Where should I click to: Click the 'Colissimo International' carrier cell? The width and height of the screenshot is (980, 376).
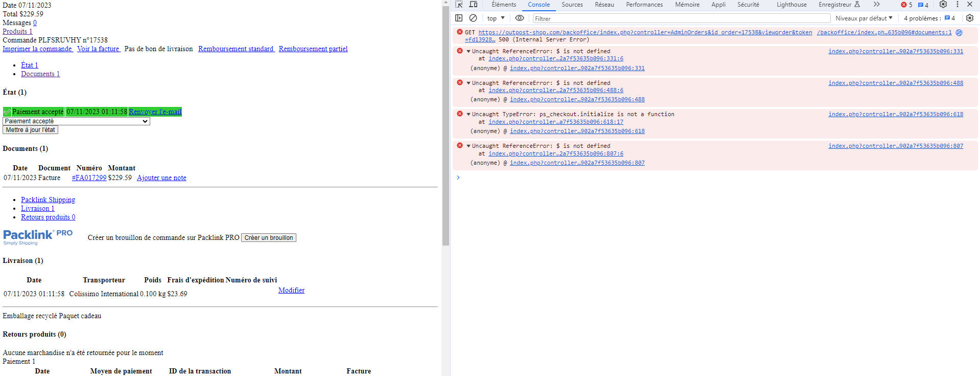pos(104,294)
